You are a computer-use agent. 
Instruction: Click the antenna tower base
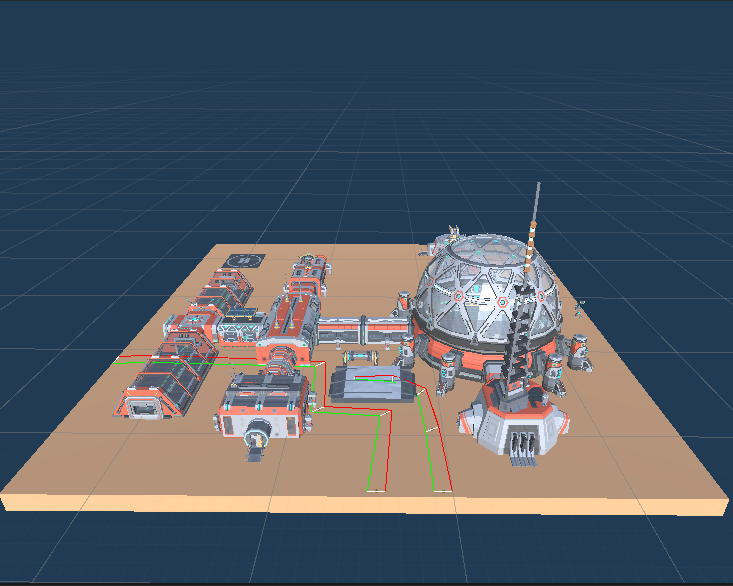click(x=512, y=421)
